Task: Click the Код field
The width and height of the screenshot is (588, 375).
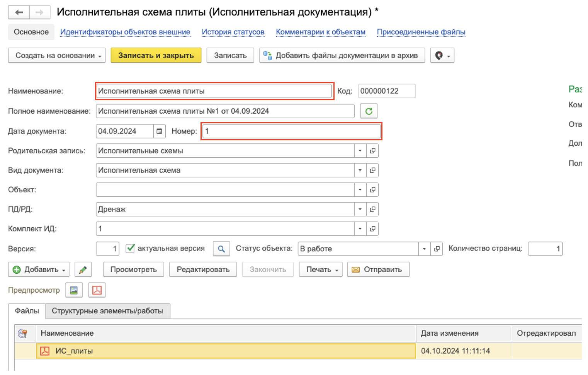Action: point(387,91)
